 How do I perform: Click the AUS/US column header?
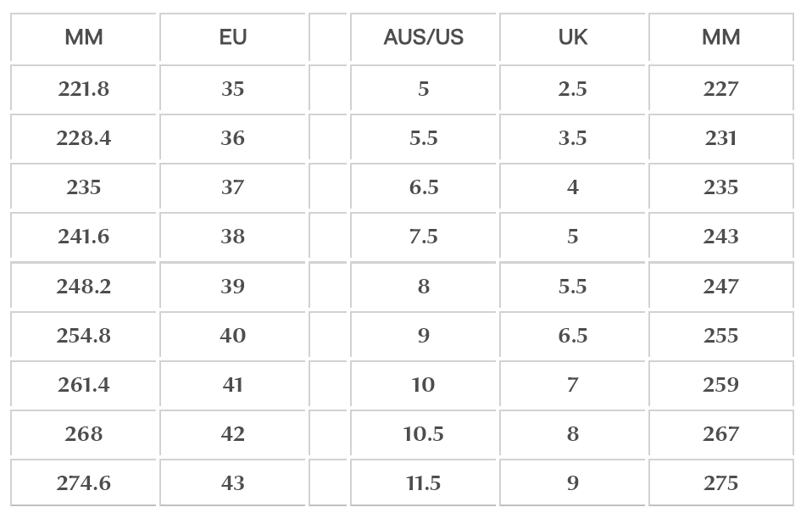(423, 37)
